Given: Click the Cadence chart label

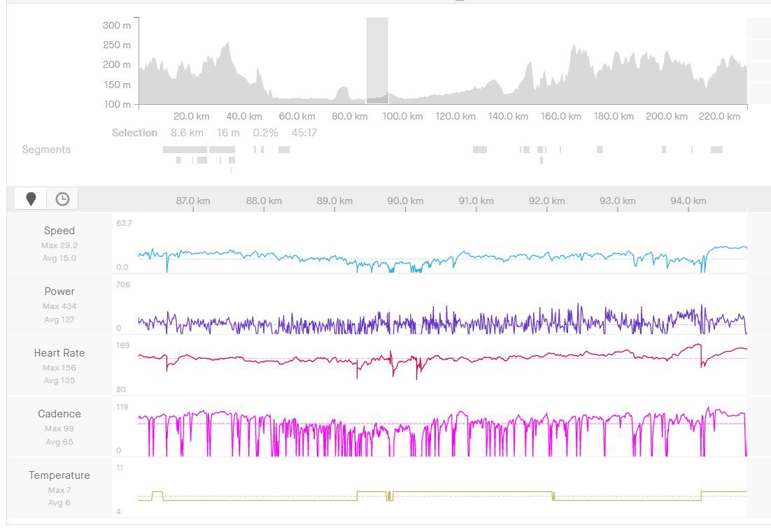Looking at the screenshot, I should point(59,414).
